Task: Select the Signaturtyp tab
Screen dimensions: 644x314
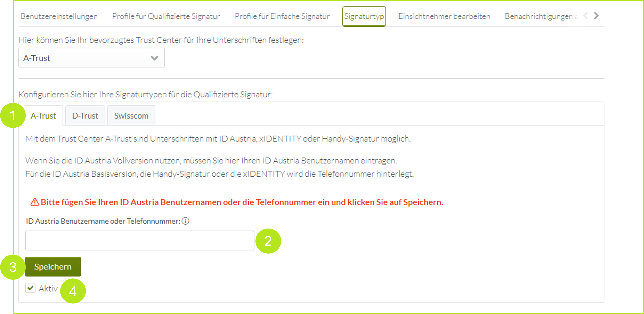Action: point(364,16)
